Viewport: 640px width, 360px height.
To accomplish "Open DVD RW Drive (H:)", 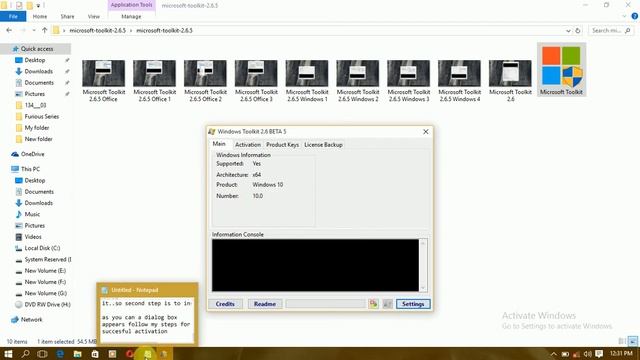I will point(47,304).
